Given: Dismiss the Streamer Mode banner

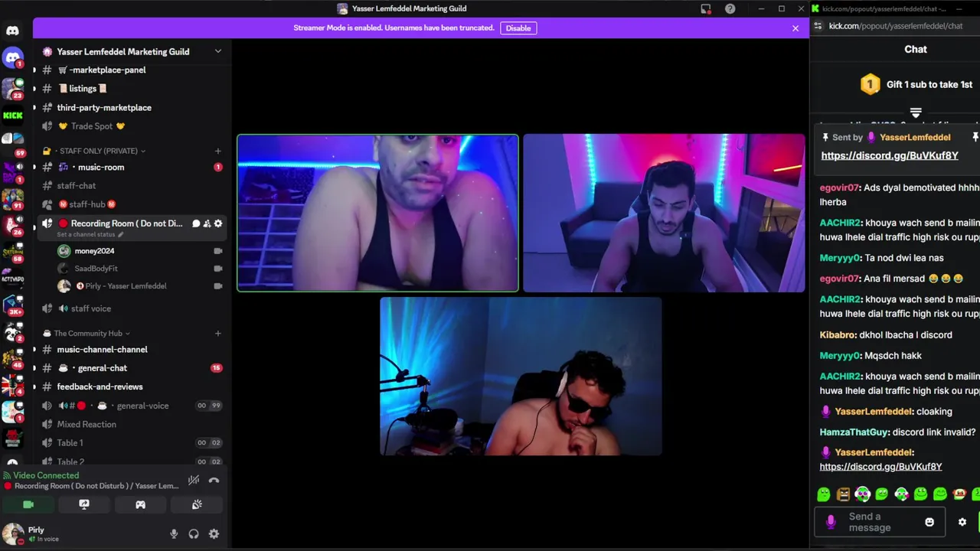Looking at the screenshot, I should click(795, 28).
